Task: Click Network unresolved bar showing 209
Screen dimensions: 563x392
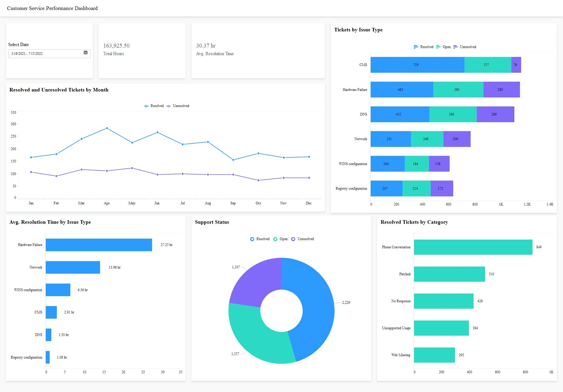Action: (457, 139)
